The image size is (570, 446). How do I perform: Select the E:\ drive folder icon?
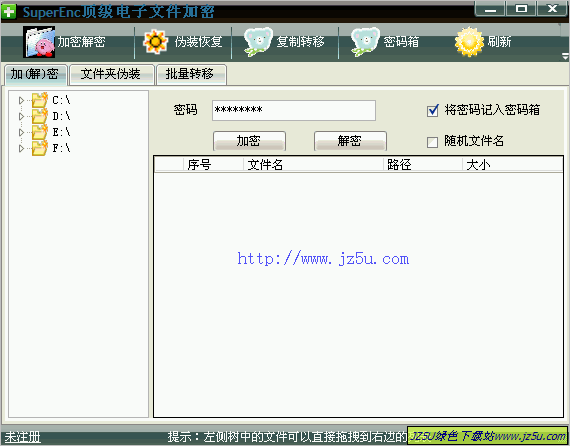(x=40, y=132)
